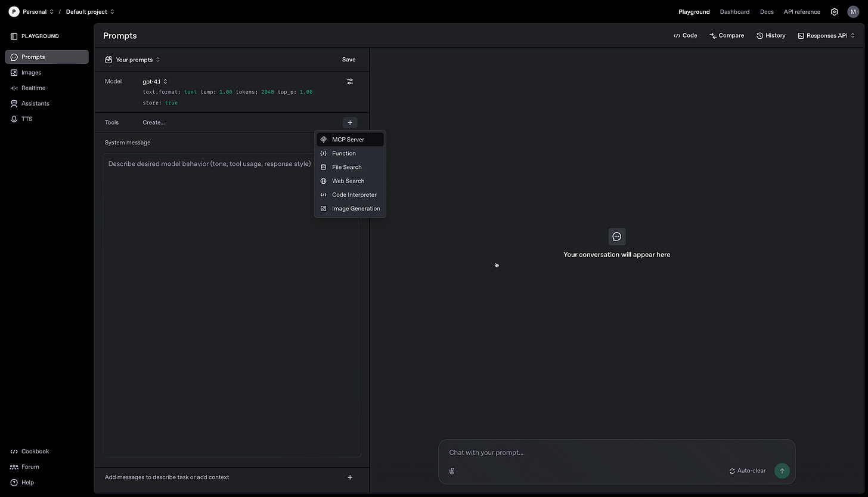This screenshot has height=497, width=868.
Task: Click the store: true parameter
Action: point(160,103)
